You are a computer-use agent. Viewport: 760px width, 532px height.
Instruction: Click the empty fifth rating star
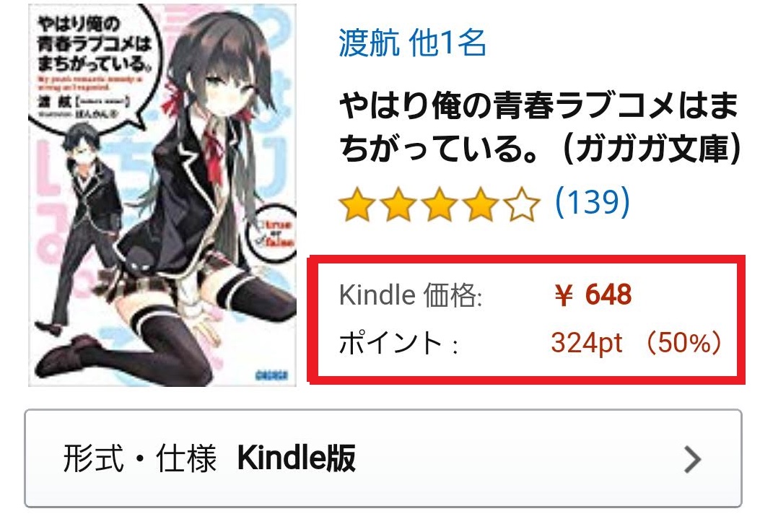pyautogui.click(x=522, y=204)
